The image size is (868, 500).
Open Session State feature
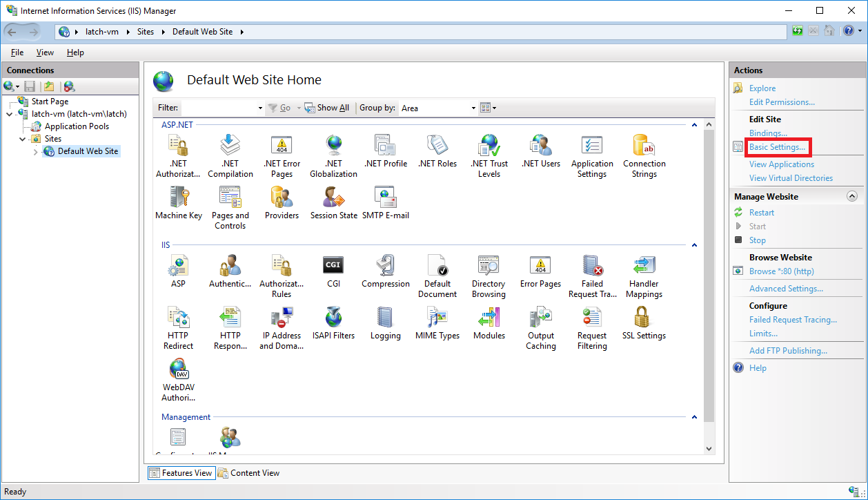tap(333, 203)
